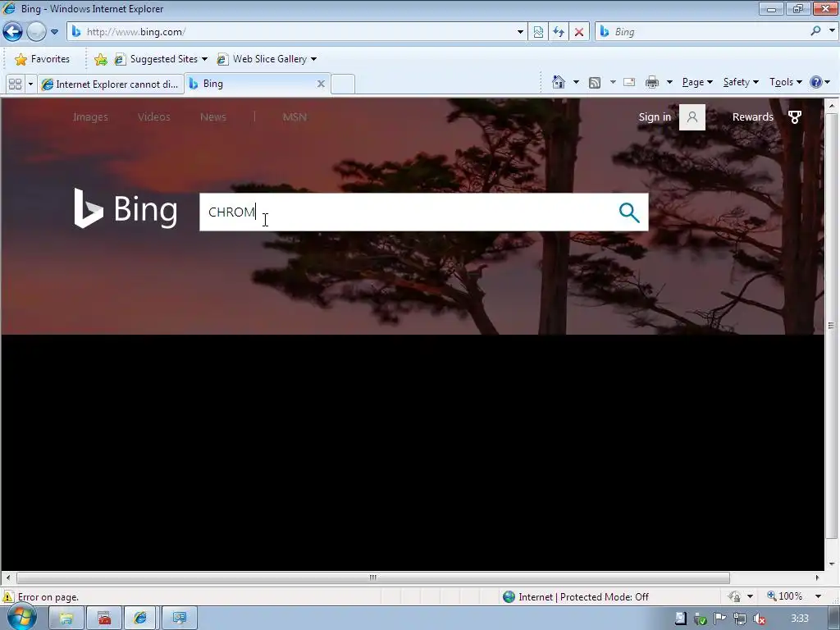
Task: Open the tab list dropdown arrow
Action: coord(30,84)
